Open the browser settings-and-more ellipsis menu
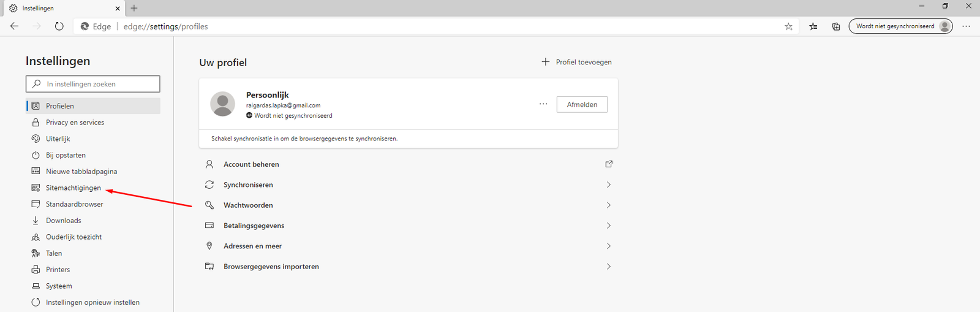The height and width of the screenshot is (312, 980). pos(966,26)
